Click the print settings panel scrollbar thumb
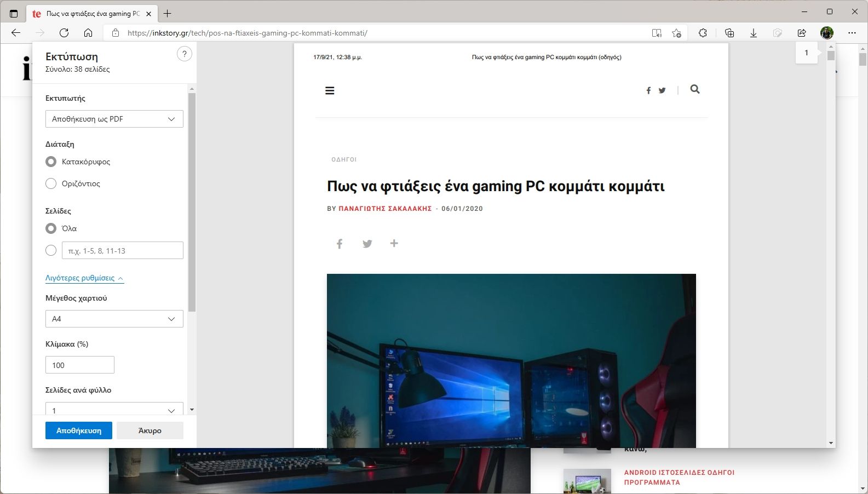The height and width of the screenshot is (494, 868). pos(192,203)
